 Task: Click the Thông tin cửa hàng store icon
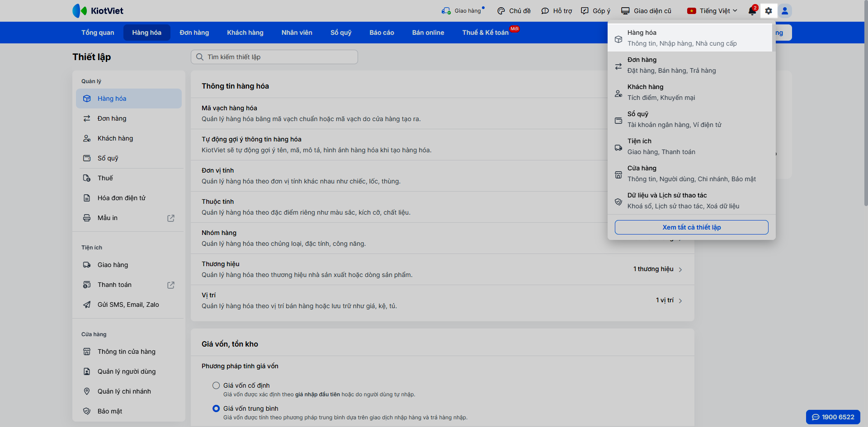[87, 352]
